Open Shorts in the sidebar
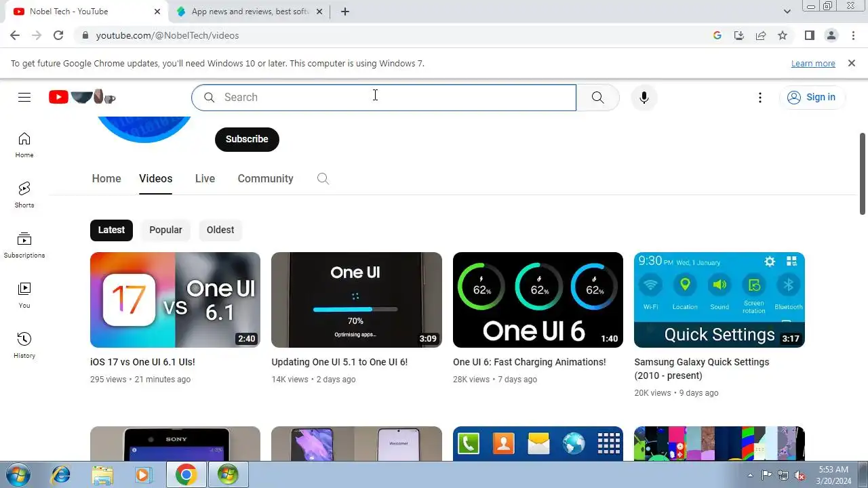The width and height of the screenshot is (868, 488). (24, 195)
